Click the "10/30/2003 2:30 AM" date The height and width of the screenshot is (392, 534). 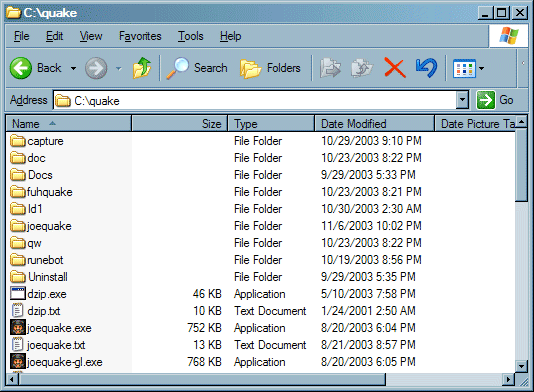(x=372, y=208)
